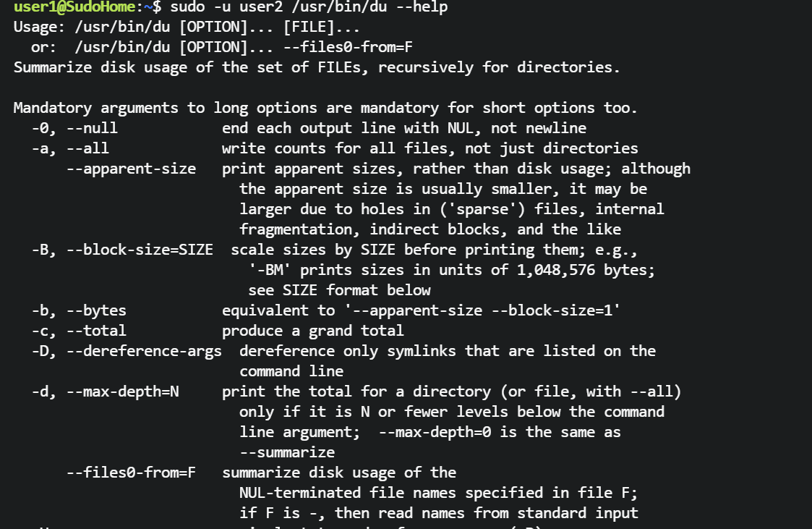Click the '--total' option text

(95, 331)
